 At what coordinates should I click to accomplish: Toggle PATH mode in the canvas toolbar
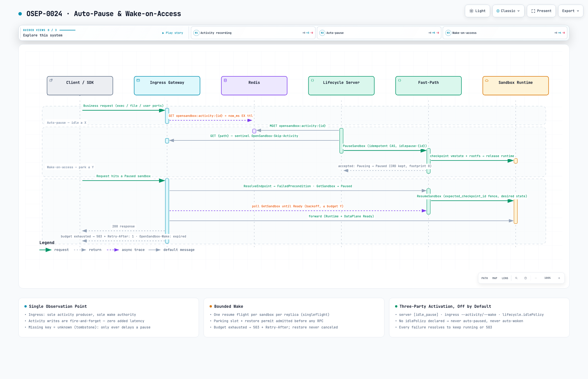(x=485, y=278)
